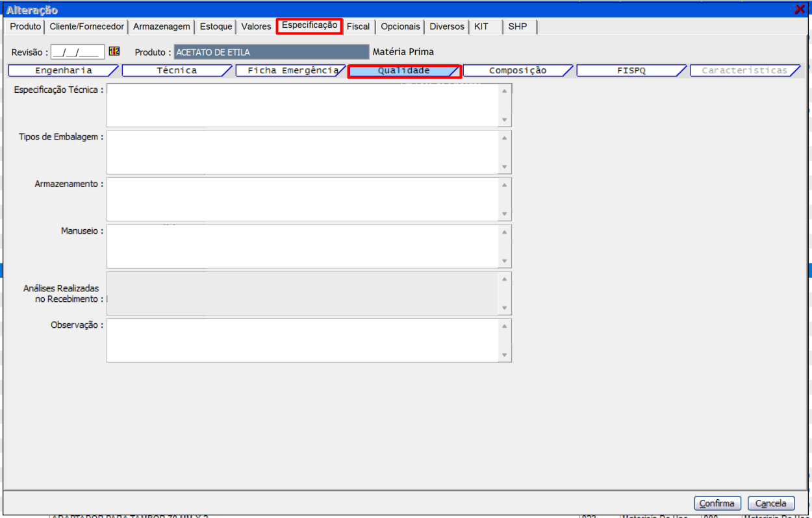812x518 pixels.
Task: Click the Confirma button
Action: (717, 503)
